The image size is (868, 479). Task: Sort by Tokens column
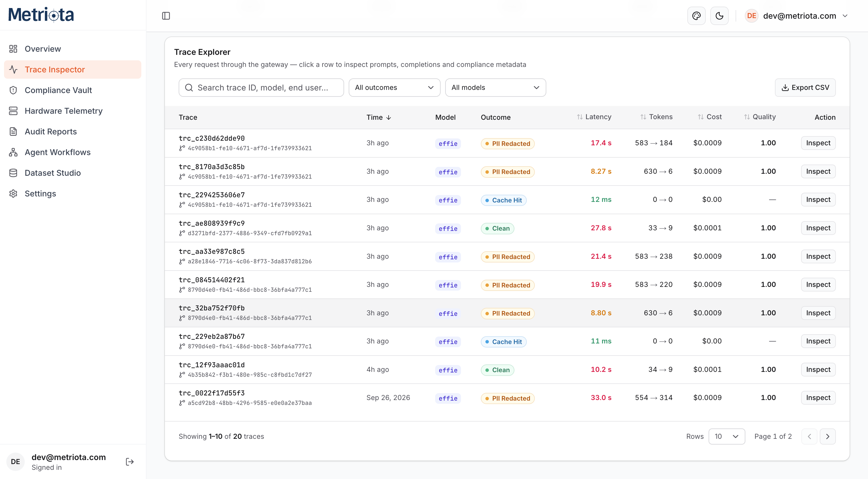[x=656, y=117]
